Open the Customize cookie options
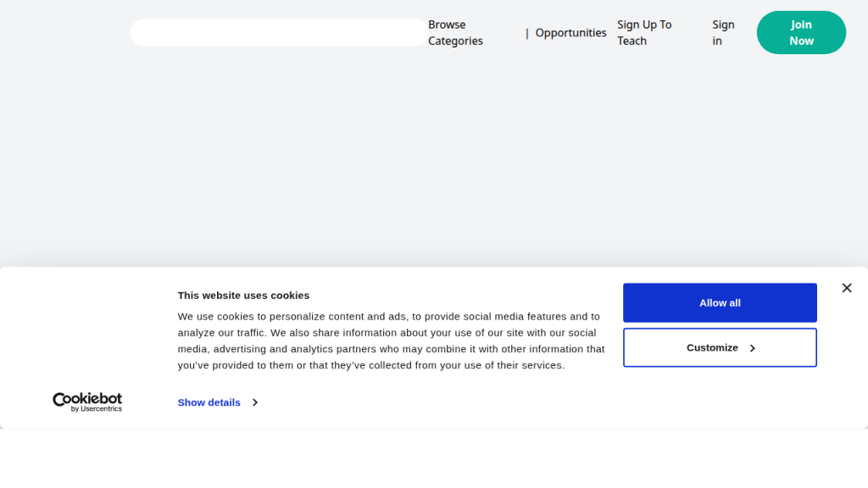The image size is (868, 488). (x=719, y=347)
